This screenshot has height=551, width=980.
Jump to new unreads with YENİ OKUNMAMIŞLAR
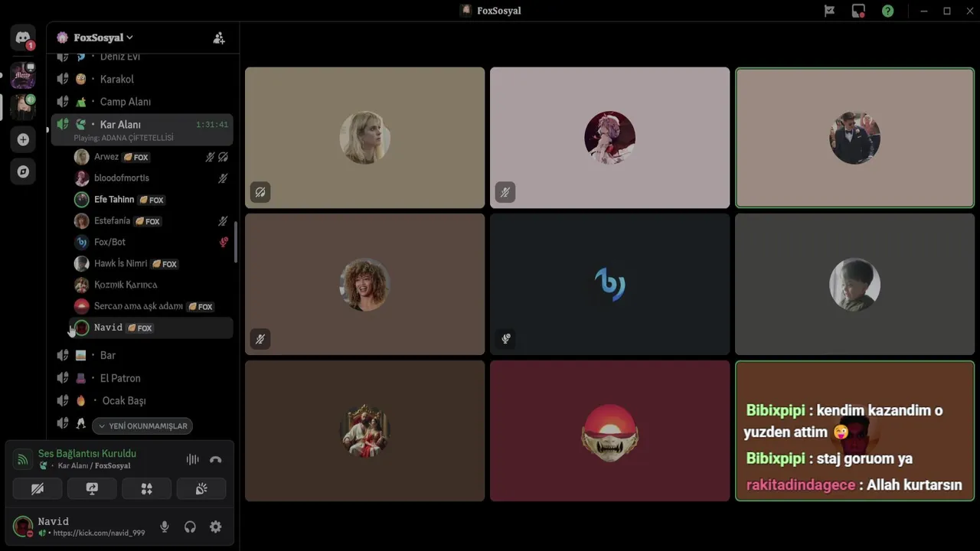pyautogui.click(x=142, y=425)
